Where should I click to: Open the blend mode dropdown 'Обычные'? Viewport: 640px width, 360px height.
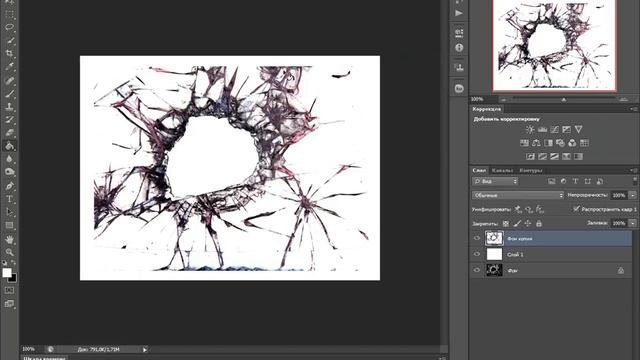(518, 196)
